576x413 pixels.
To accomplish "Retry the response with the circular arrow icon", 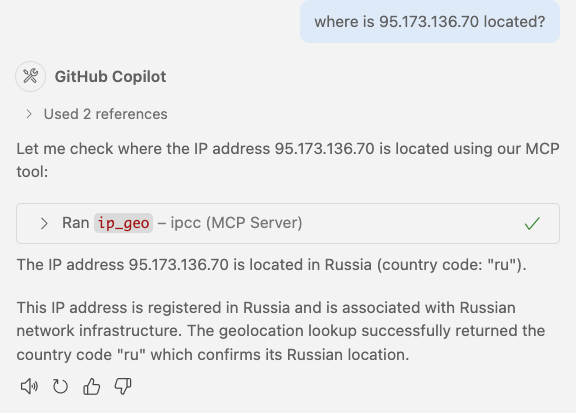I will point(60,387).
